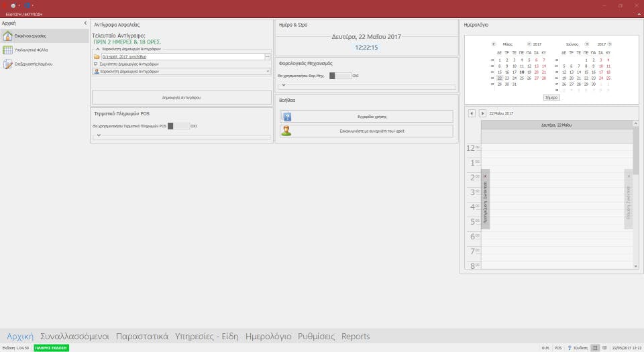Click the blue quick access toolbar icon
The height and width of the screenshot is (352, 644).
27,6
